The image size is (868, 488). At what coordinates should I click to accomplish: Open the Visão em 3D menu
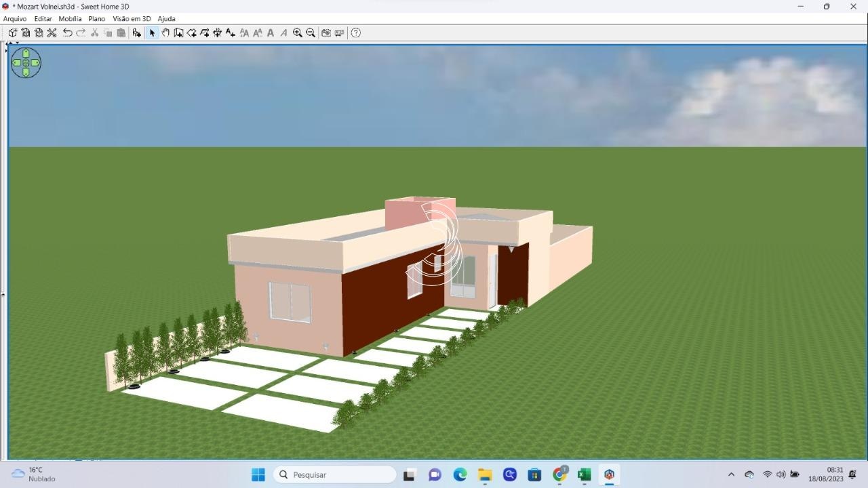(x=132, y=19)
